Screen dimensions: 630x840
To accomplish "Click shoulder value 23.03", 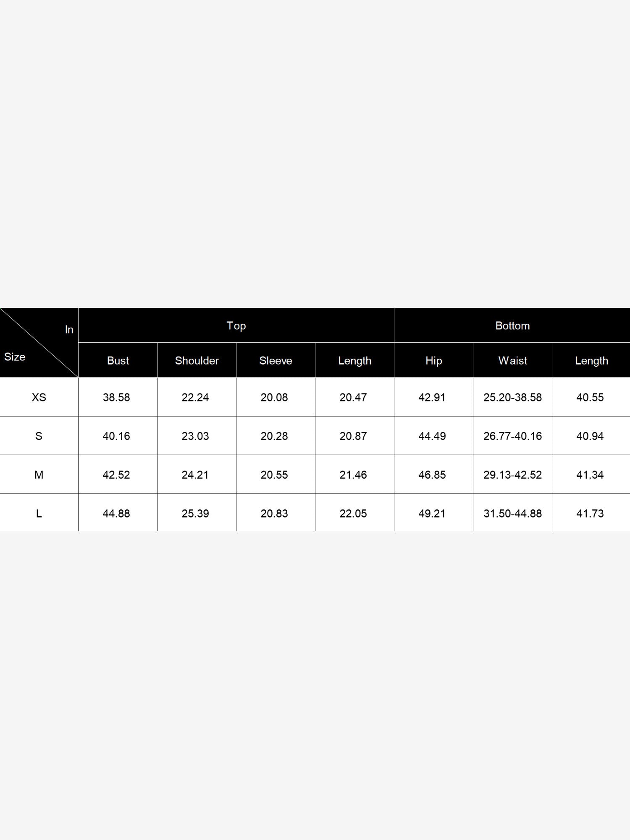I will [x=195, y=436].
